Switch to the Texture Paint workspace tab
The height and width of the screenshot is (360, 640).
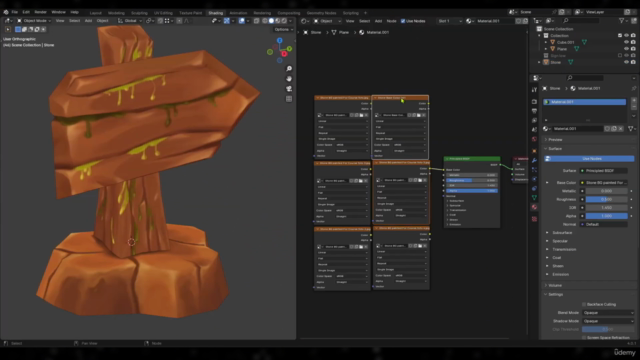click(x=190, y=13)
